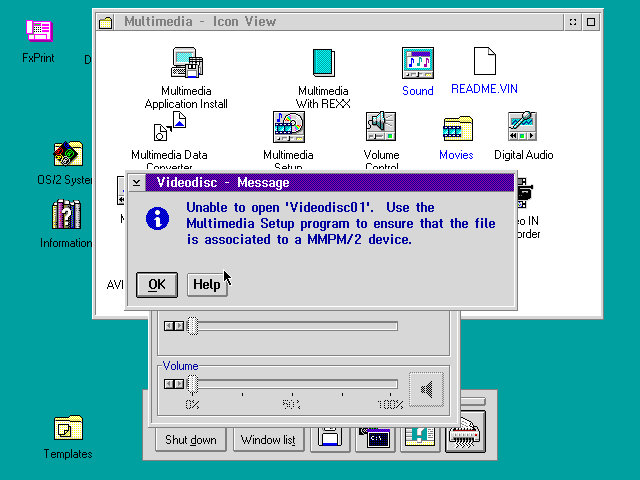Viewport: 640px width, 480px height.
Task: Open the Videodisc Message system menu button
Action: coord(136,182)
